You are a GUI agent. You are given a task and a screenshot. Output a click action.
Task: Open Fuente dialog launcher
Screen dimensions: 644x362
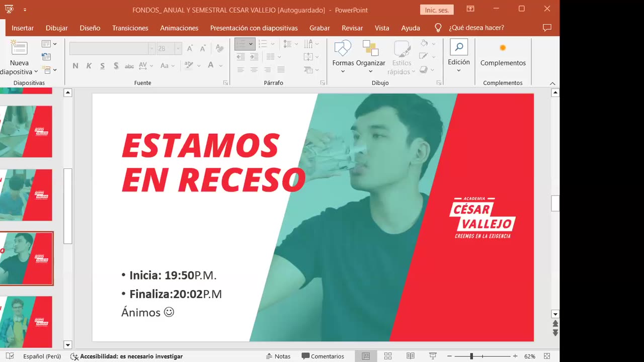[x=225, y=83]
